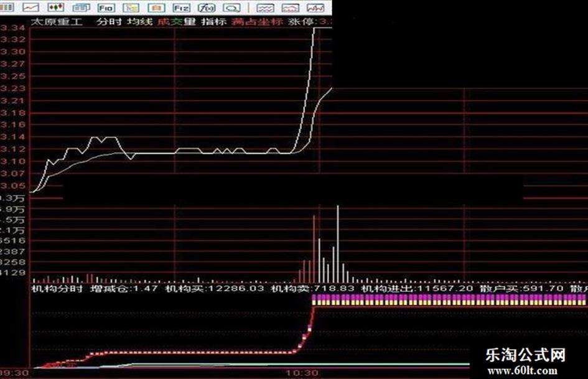Click the 分时 label in chart header
The width and height of the screenshot is (588, 379).
point(109,21)
